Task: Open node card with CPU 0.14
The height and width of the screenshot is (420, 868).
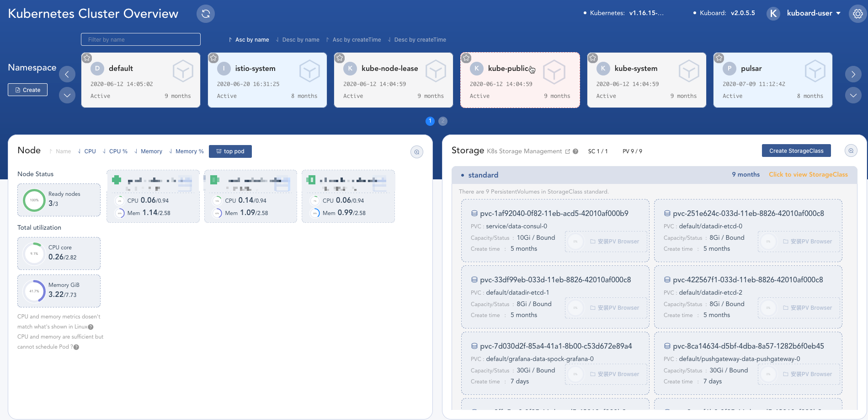Action: [x=250, y=196]
